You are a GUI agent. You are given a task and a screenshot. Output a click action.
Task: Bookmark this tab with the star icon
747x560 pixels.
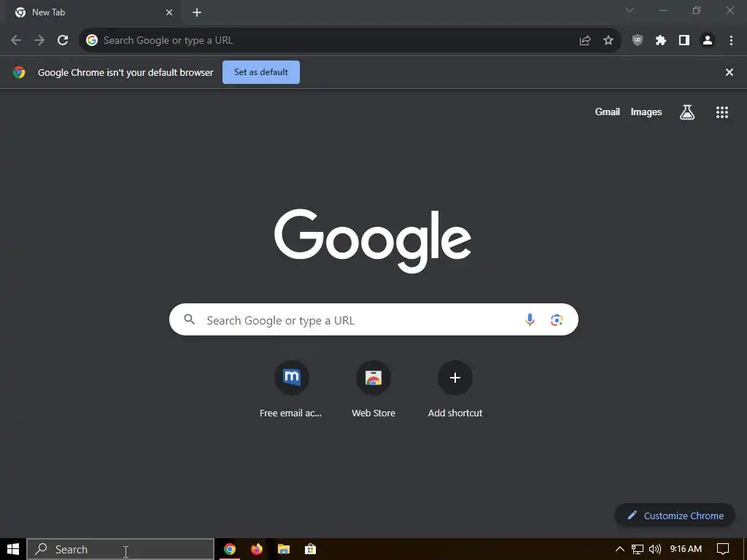[x=608, y=41]
